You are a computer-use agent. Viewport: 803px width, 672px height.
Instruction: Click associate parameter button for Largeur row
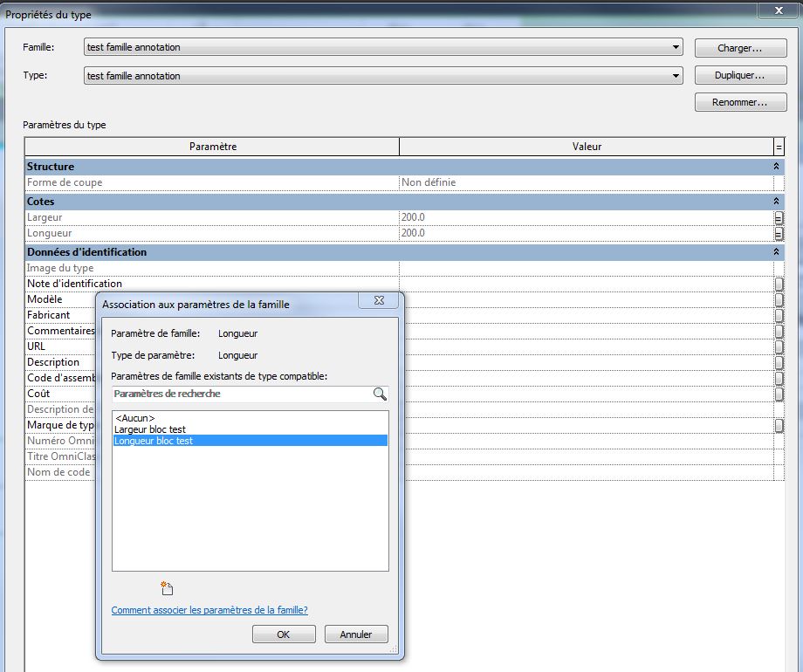coord(779,217)
